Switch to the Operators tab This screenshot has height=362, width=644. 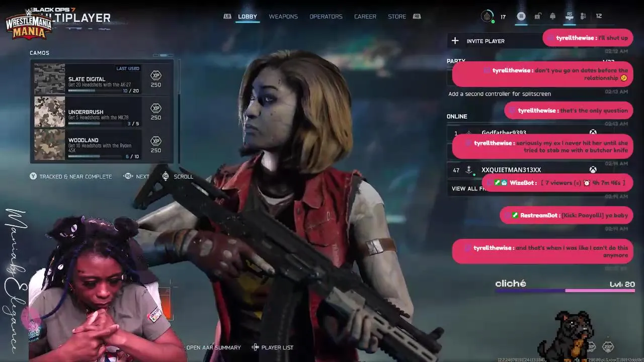[x=326, y=17]
